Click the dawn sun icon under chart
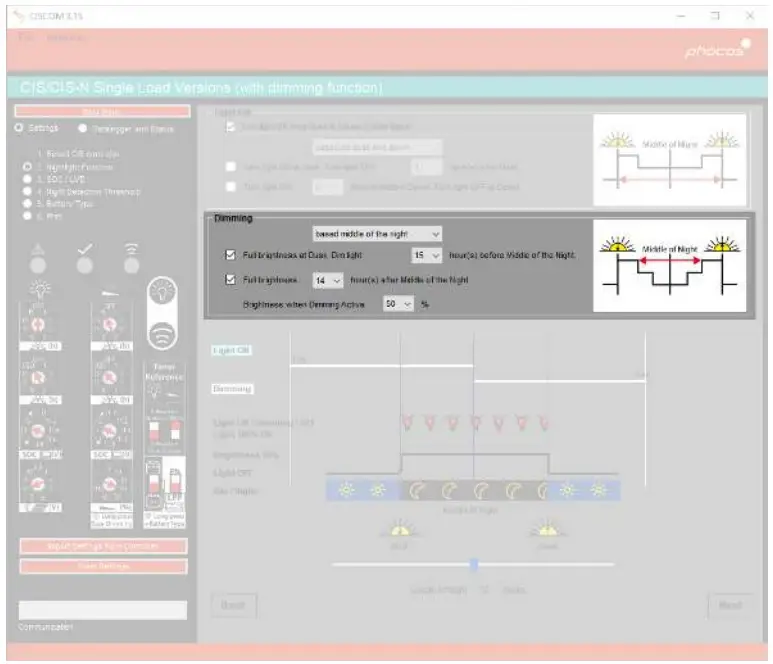Viewport: 773px width, 664px height. pyautogui.click(x=547, y=528)
